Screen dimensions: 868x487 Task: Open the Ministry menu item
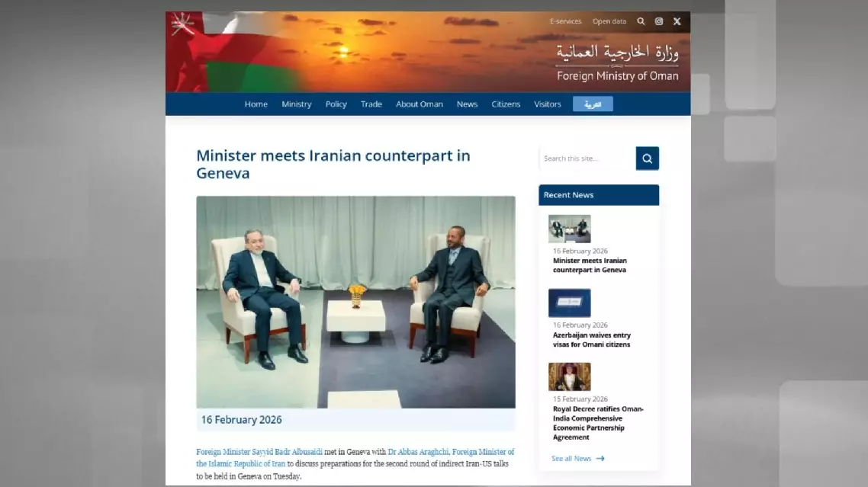[296, 104]
